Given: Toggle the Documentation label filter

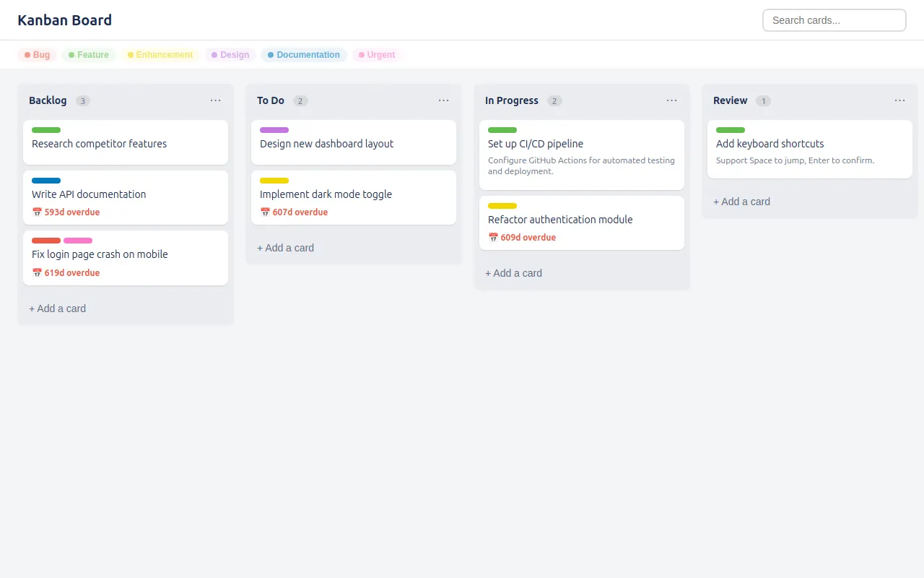Looking at the screenshot, I should [x=304, y=55].
